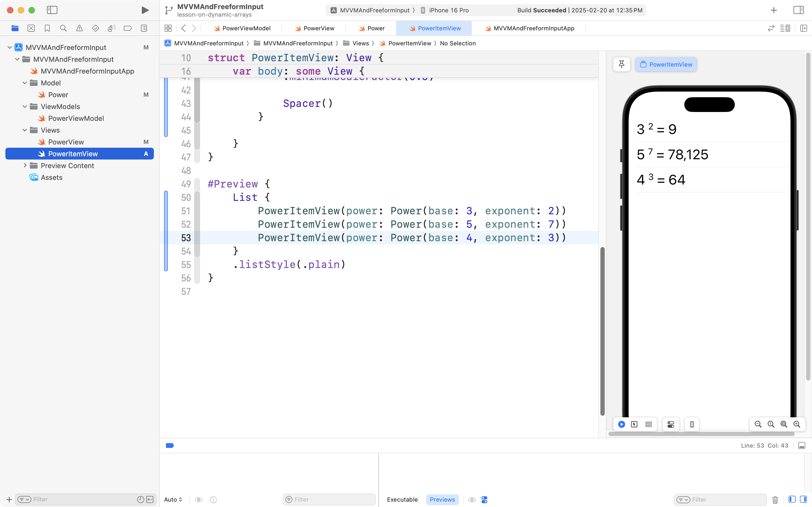Viewport: 812px width, 507px height.
Task: Click the Previews console button
Action: point(442,499)
